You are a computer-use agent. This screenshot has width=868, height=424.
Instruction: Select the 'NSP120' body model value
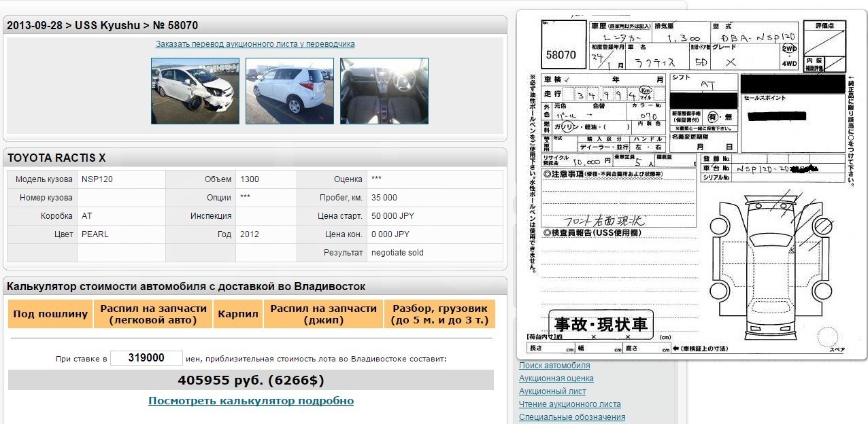click(x=96, y=179)
